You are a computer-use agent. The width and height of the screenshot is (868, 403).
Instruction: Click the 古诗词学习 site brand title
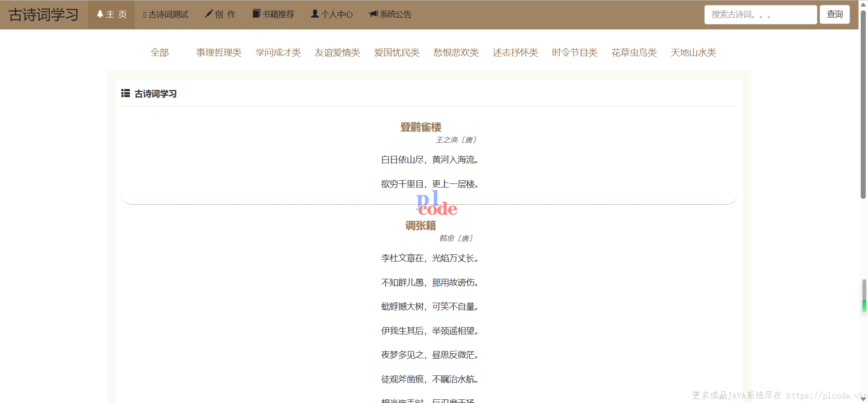[43, 14]
